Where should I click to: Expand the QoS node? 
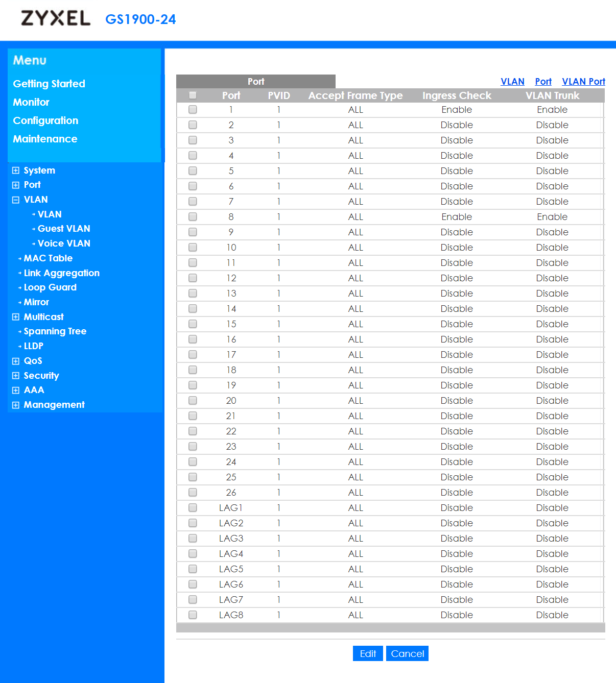[16, 361]
